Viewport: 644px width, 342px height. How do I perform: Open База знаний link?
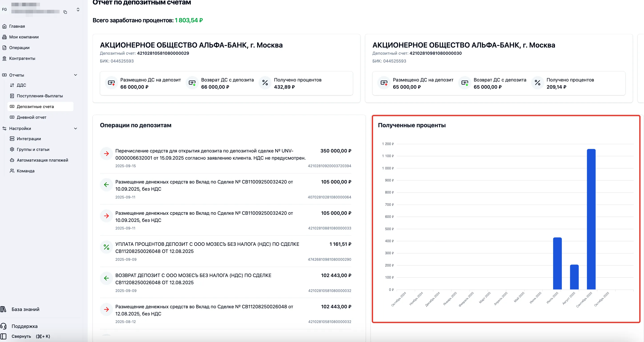point(25,309)
